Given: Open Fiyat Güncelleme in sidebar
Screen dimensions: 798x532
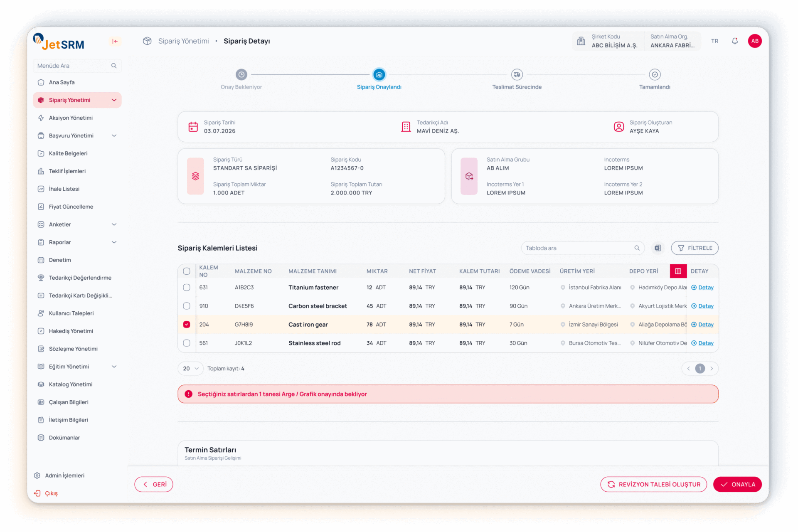Looking at the screenshot, I should 71,207.
